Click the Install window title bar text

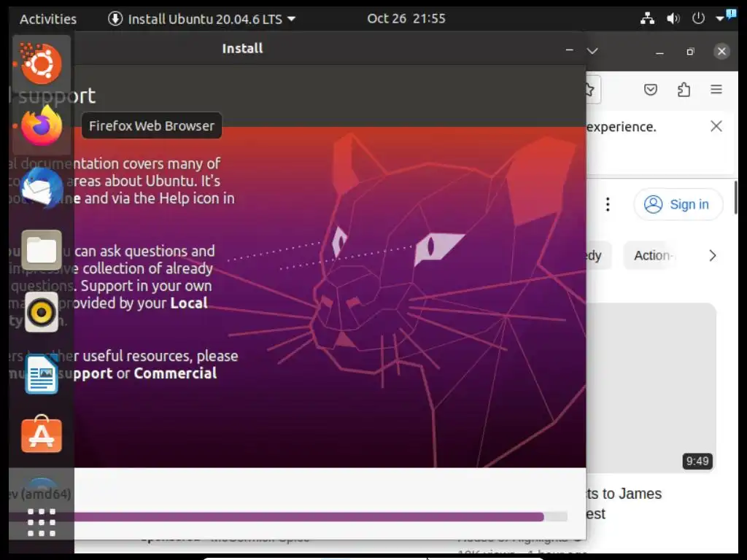pyautogui.click(x=242, y=49)
